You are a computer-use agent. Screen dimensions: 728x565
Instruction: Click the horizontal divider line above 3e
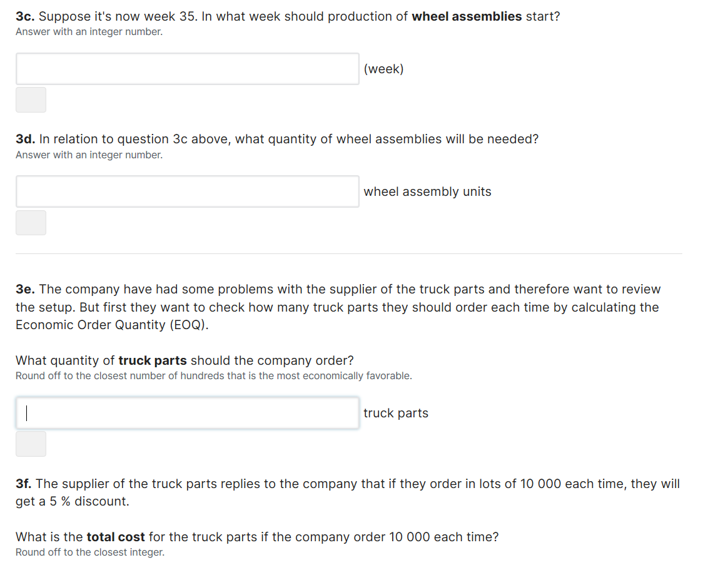348,253
